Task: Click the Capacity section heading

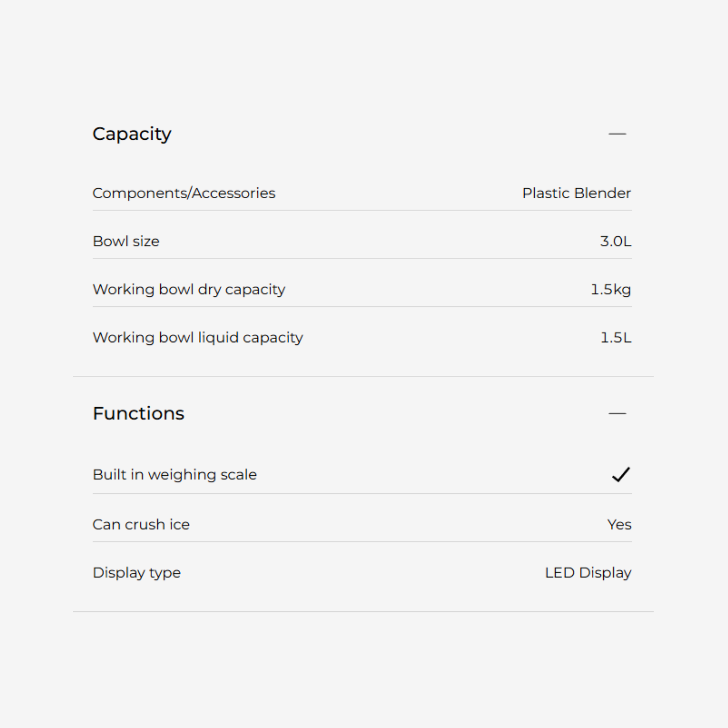Action: [132, 134]
